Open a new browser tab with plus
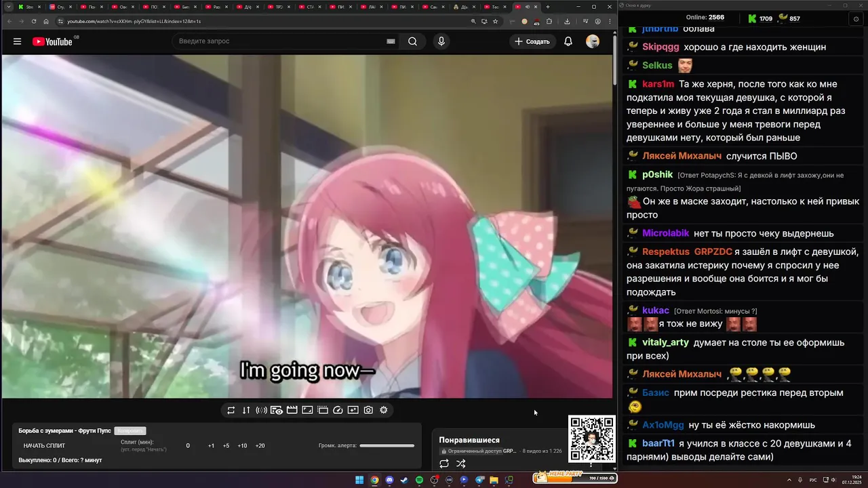The height and width of the screenshot is (488, 868). [548, 7]
